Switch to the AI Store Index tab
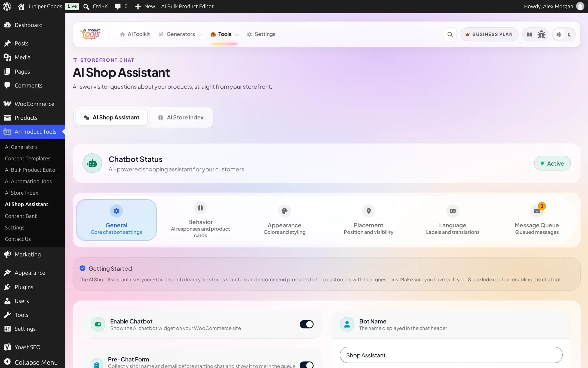This screenshot has width=588, height=368. coord(181,117)
